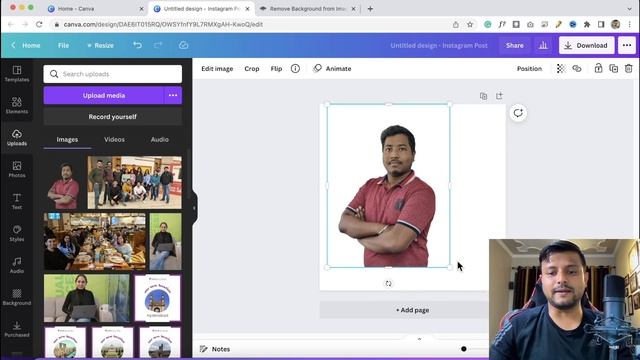Open the transparency checkerboard control

pyautogui.click(x=561, y=69)
